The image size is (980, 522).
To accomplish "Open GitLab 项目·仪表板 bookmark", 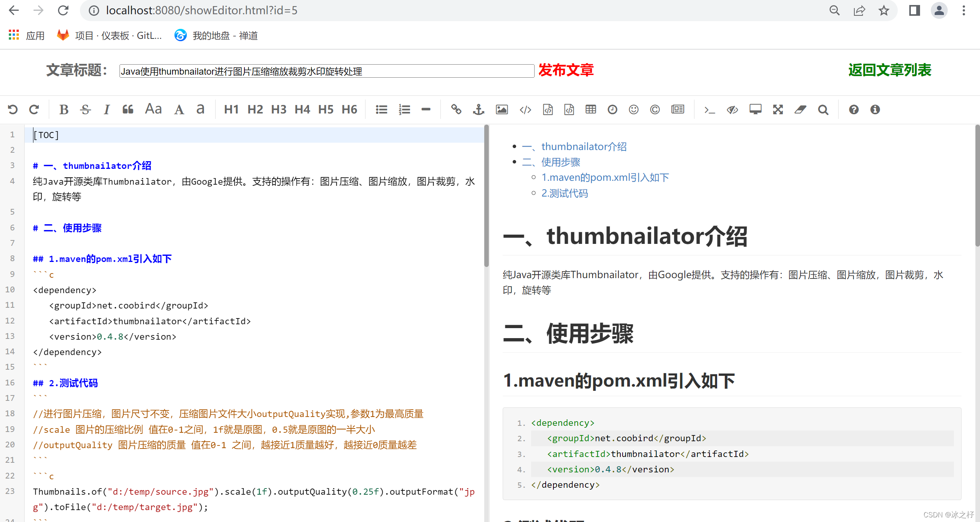I will (110, 35).
